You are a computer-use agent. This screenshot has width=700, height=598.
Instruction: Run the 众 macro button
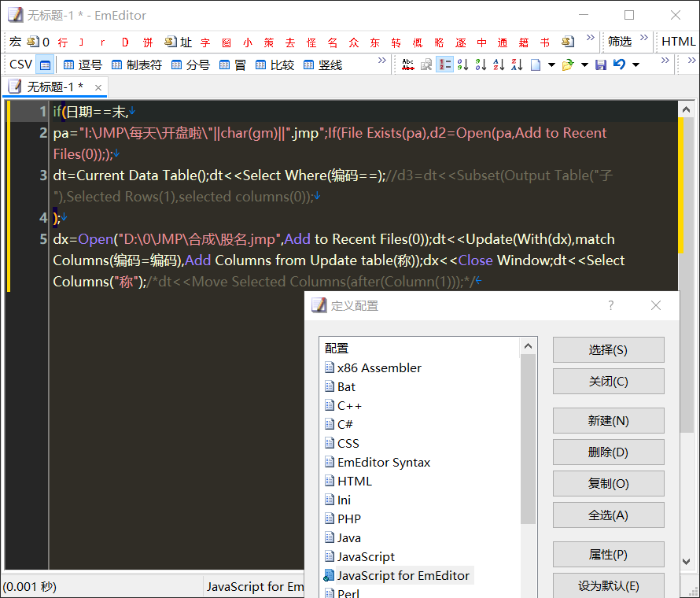pyautogui.click(x=354, y=42)
